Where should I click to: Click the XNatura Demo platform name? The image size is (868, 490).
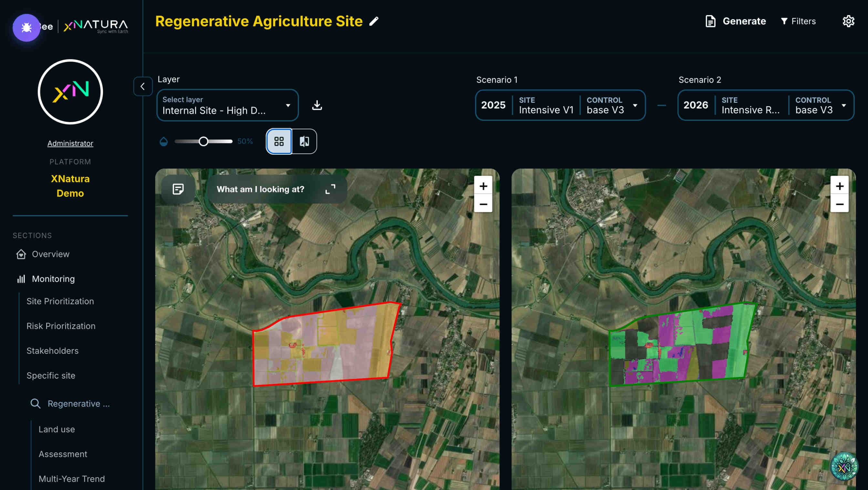[x=70, y=186]
